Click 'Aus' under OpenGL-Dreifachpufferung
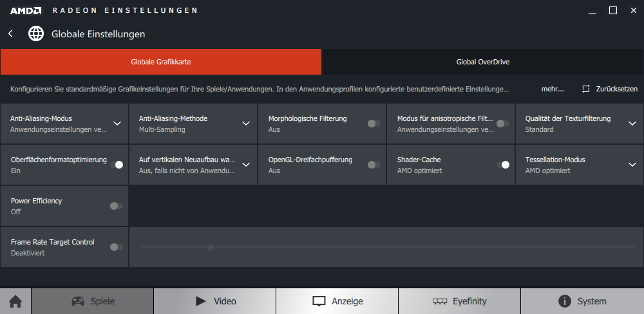The width and height of the screenshot is (644, 314). tap(274, 171)
